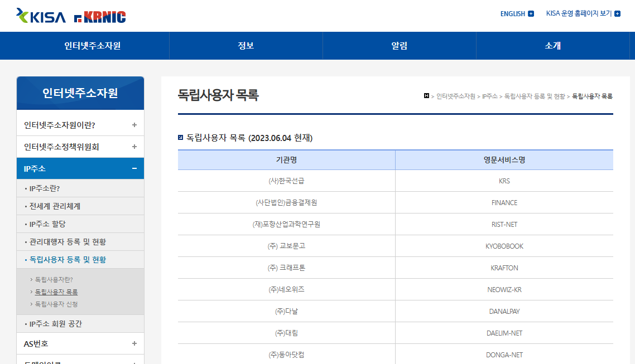Select the RIST-NET cell
Screen dimensions: 635x364
[504, 225]
